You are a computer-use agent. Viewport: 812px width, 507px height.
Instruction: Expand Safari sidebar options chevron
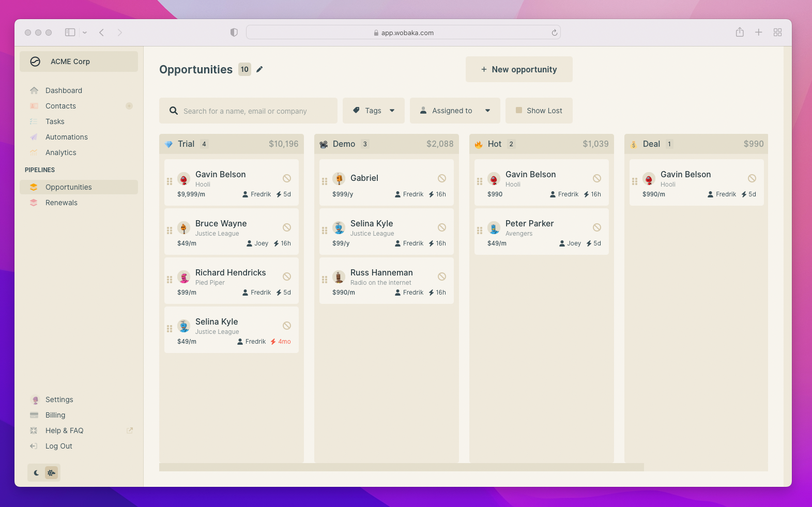(85, 33)
